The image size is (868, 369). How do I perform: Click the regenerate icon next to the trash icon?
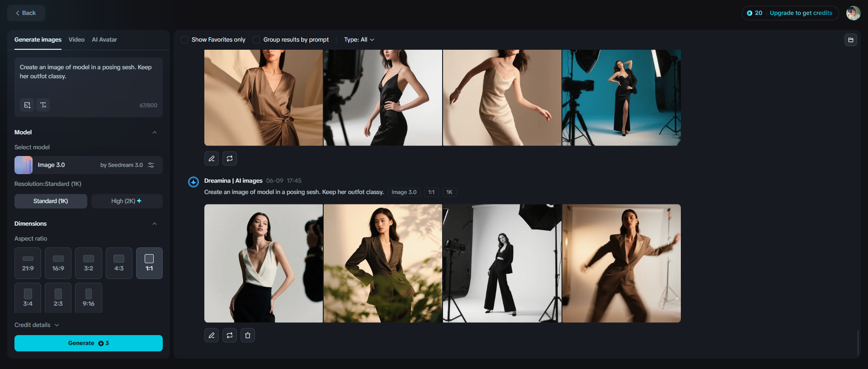230,335
